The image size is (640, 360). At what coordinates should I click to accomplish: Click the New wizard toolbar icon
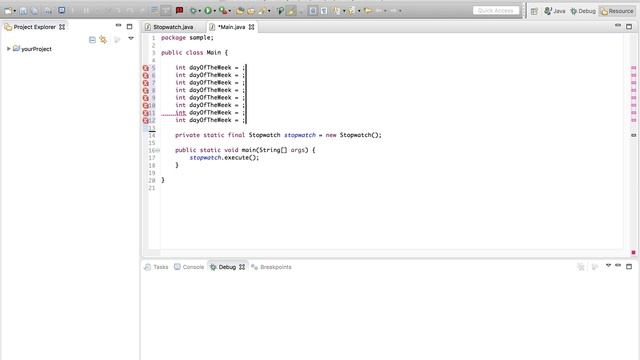coord(8,11)
